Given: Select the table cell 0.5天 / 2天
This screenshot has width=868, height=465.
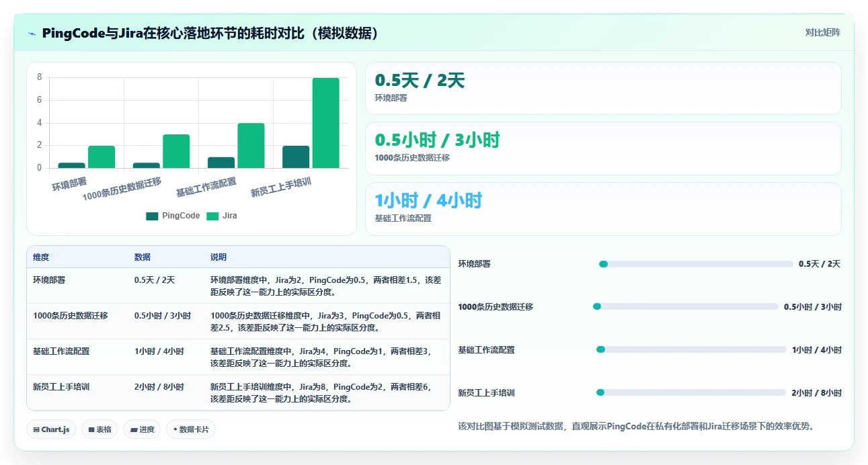Looking at the screenshot, I should pos(155,280).
